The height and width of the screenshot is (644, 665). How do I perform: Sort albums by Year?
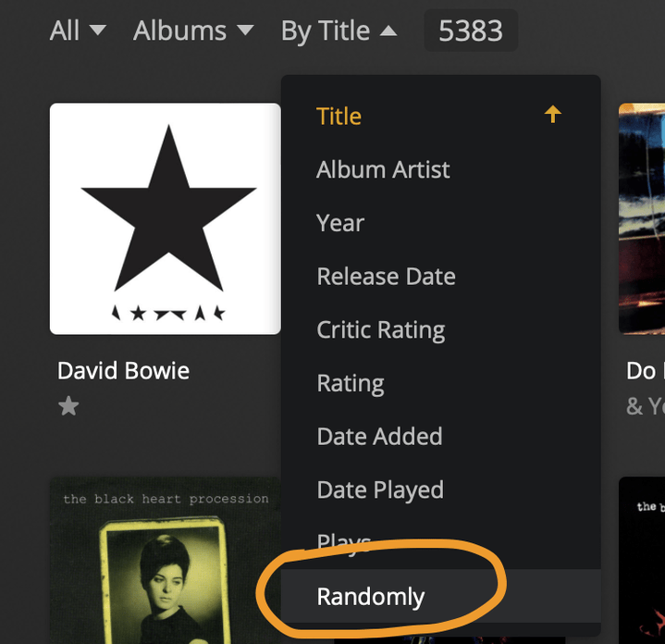point(340,223)
